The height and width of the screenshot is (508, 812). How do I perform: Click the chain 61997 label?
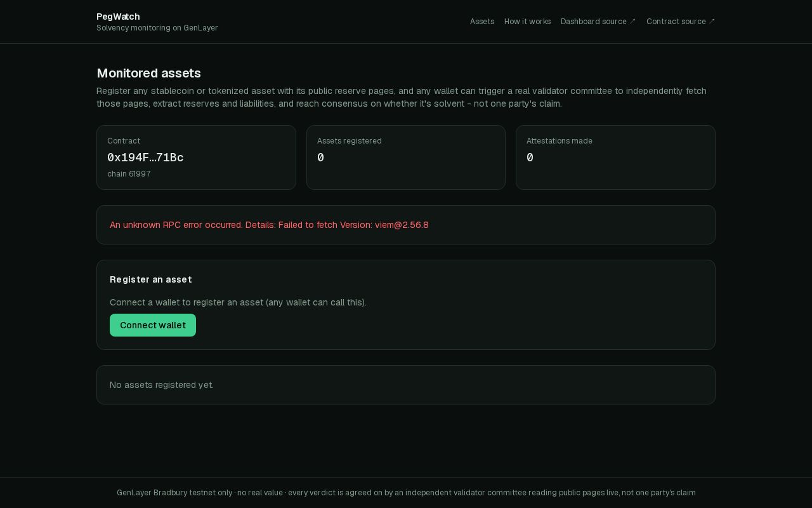tap(129, 174)
